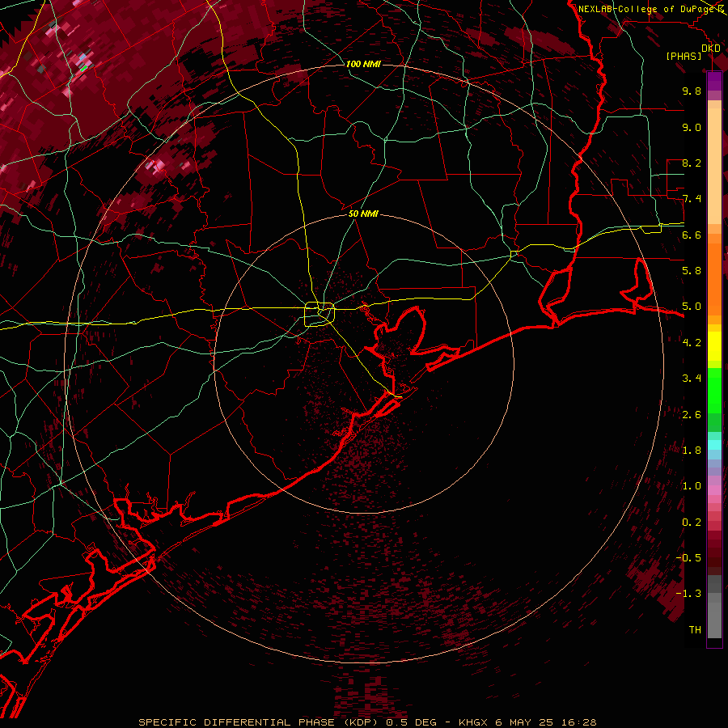Click the KHGX radar site identifier
Viewport: 728px width, 728px height.
pyautogui.click(x=473, y=722)
